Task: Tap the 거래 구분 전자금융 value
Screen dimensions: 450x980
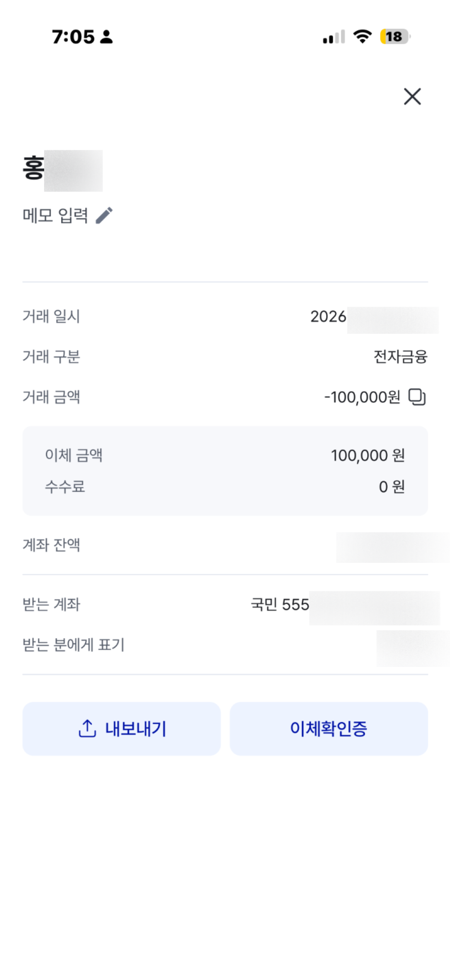Action: (400, 357)
